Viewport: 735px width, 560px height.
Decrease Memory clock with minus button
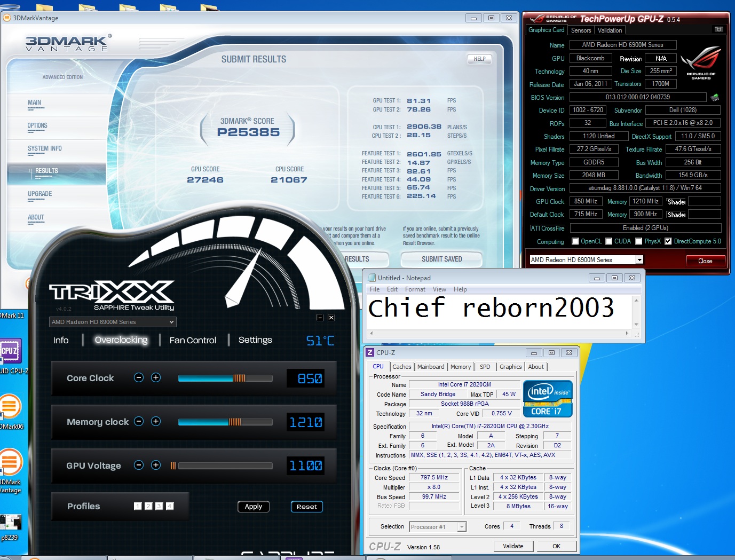click(139, 421)
